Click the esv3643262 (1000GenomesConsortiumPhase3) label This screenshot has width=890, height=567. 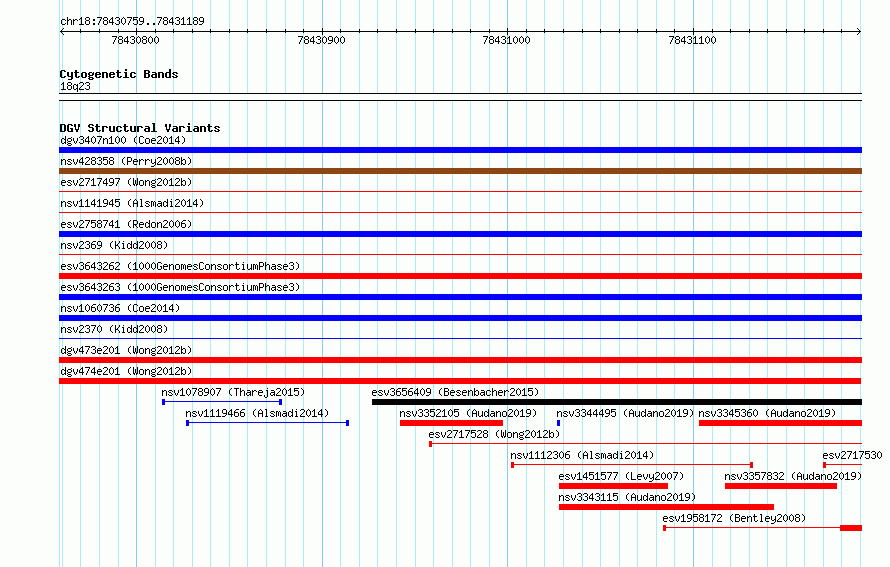180,266
